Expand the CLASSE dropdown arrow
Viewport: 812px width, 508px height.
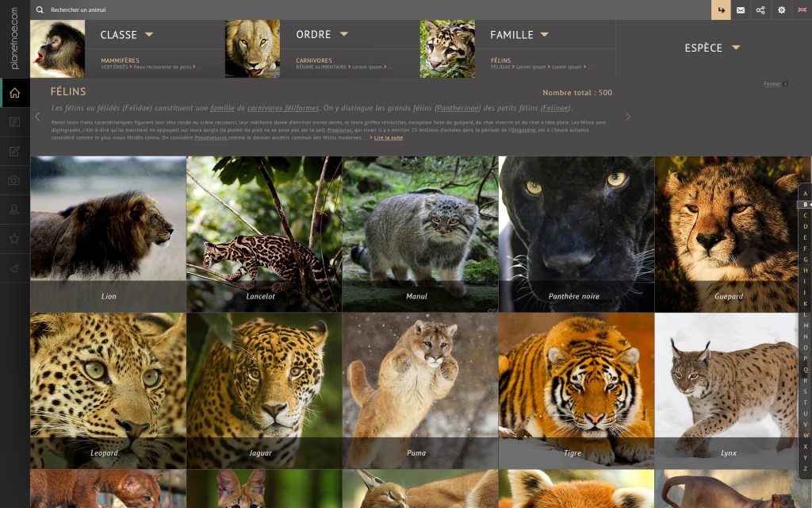click(149, 35)
